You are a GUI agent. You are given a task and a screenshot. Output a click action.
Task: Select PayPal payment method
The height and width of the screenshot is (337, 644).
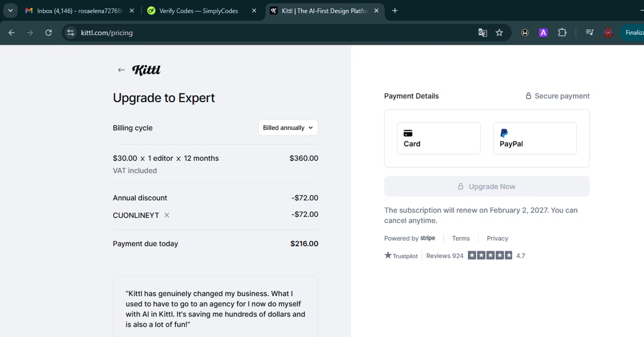pyautogui.click(x=535, y=138)
